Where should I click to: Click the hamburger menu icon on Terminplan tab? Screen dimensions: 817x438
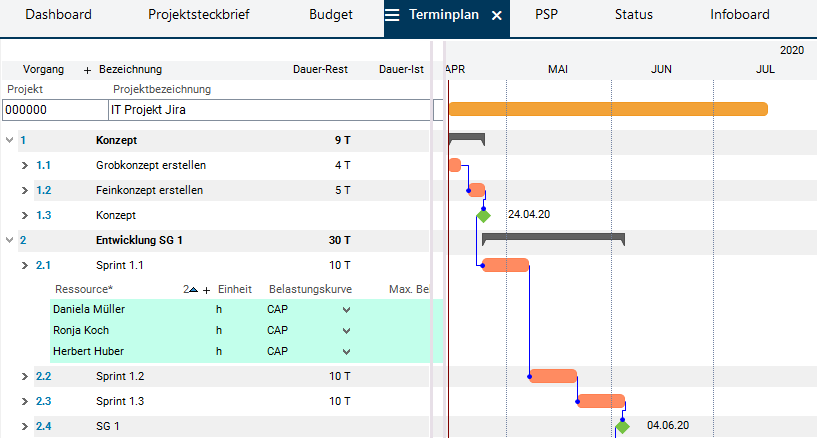pyautogui.click(x=393, y=15)
